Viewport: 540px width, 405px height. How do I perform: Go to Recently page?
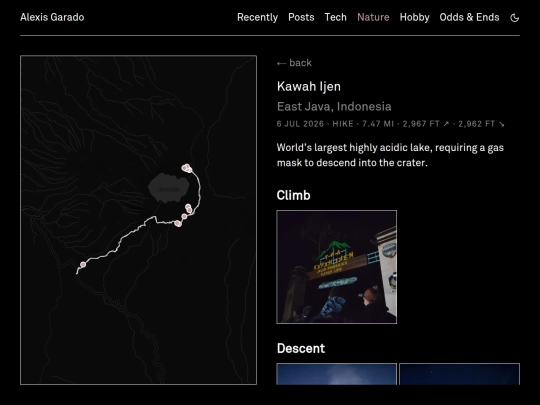point(257,17)
